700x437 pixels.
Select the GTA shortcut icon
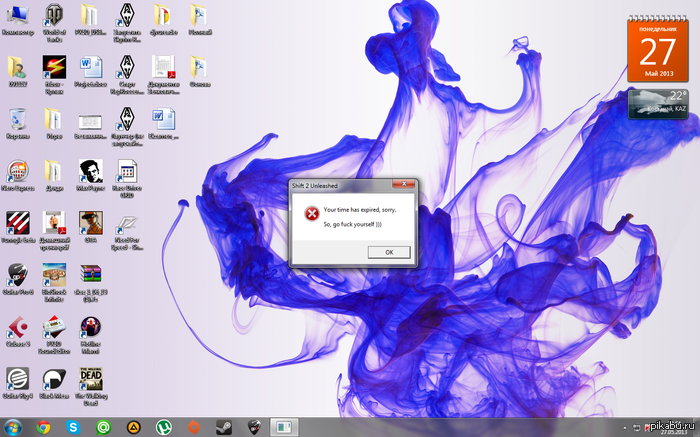[91, 227]
